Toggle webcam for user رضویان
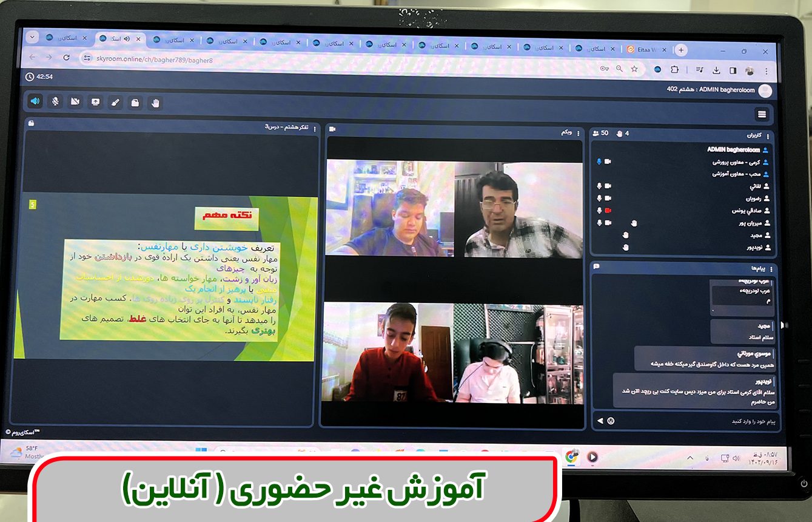 click(x=608, y=198)
